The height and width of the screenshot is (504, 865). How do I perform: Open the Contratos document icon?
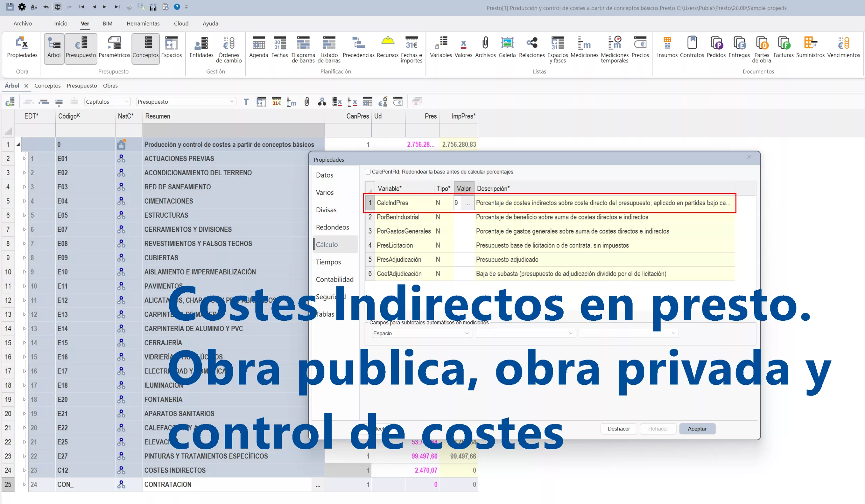click(x=692, y=48)
